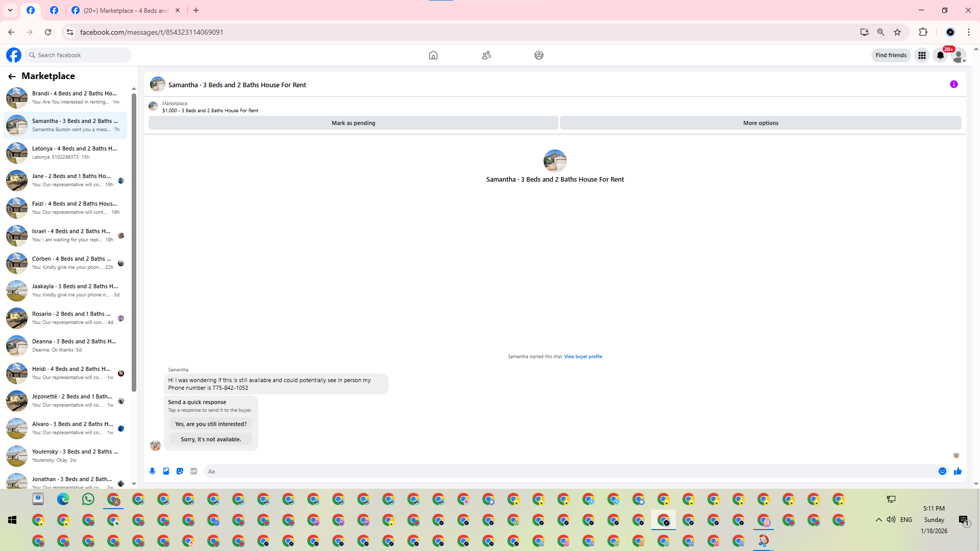Open Facebook notifications bell
The width and height of the screenshot is (980, 551).
940,55
